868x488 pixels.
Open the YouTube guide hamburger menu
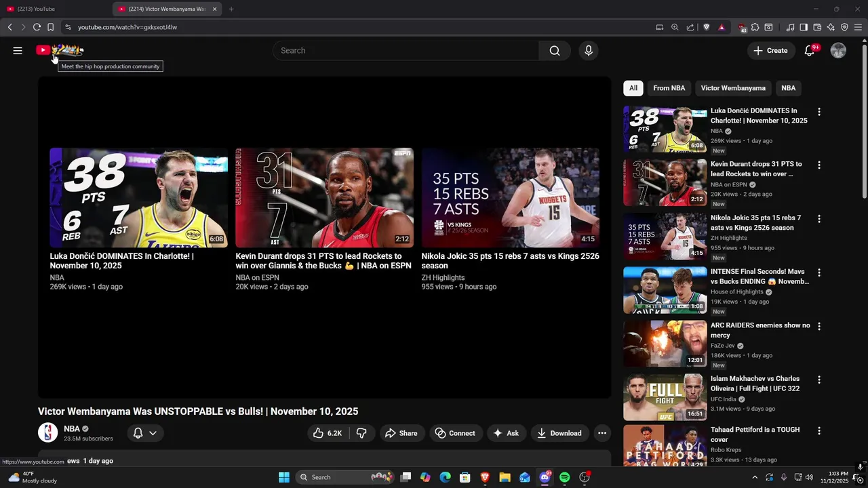click(x=18, y=50)
